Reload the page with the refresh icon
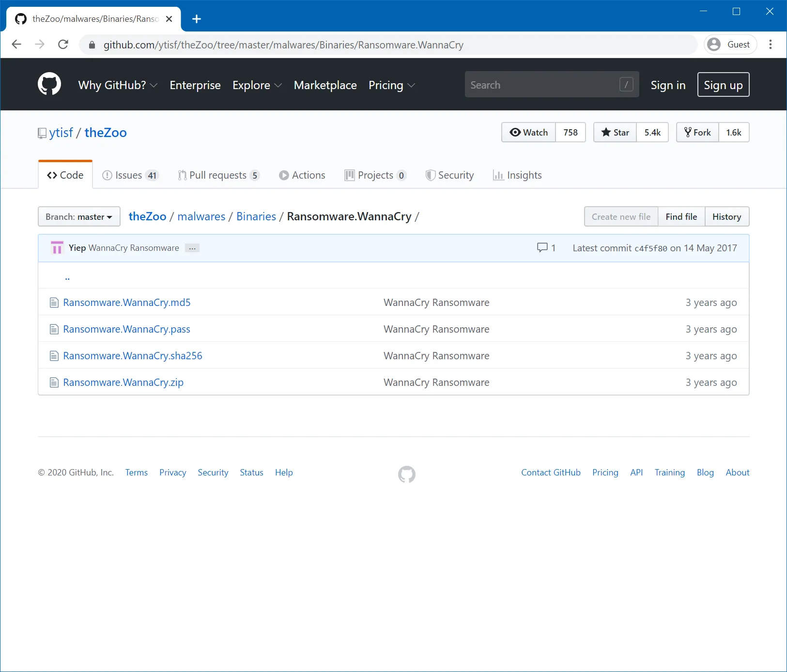The height and width of the screenshot is (672, 787). tap(63, 45)
